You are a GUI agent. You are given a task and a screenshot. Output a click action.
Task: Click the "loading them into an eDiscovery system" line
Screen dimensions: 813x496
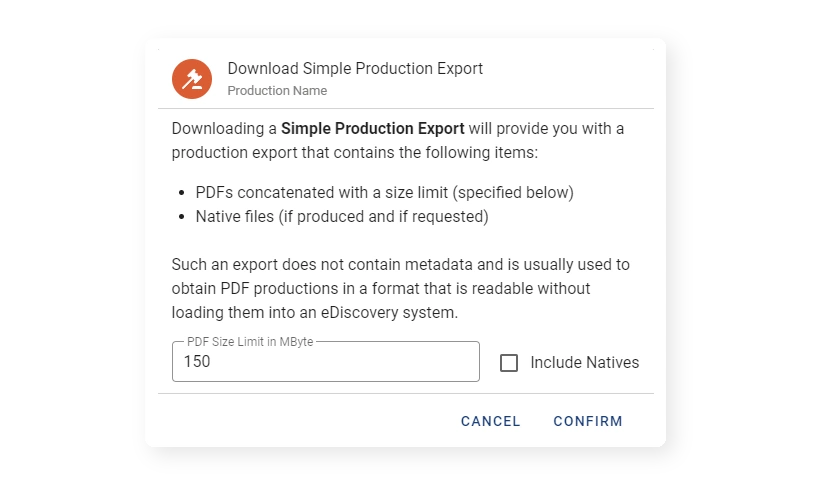314,312
